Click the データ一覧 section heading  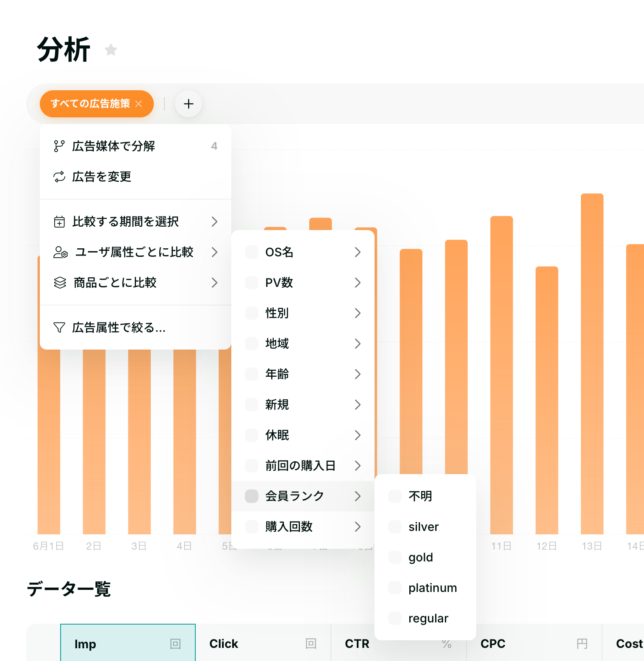[69, 589]
